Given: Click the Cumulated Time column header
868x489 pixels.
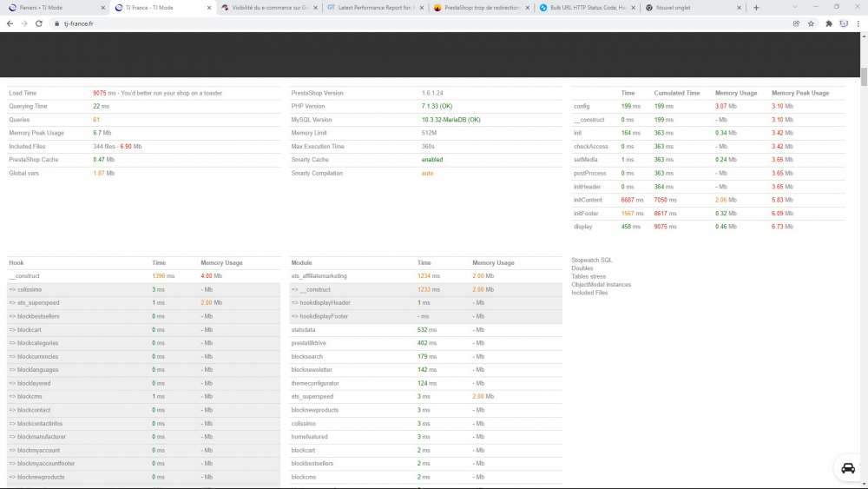Looking at the screenshot, I should click(676, 93).
